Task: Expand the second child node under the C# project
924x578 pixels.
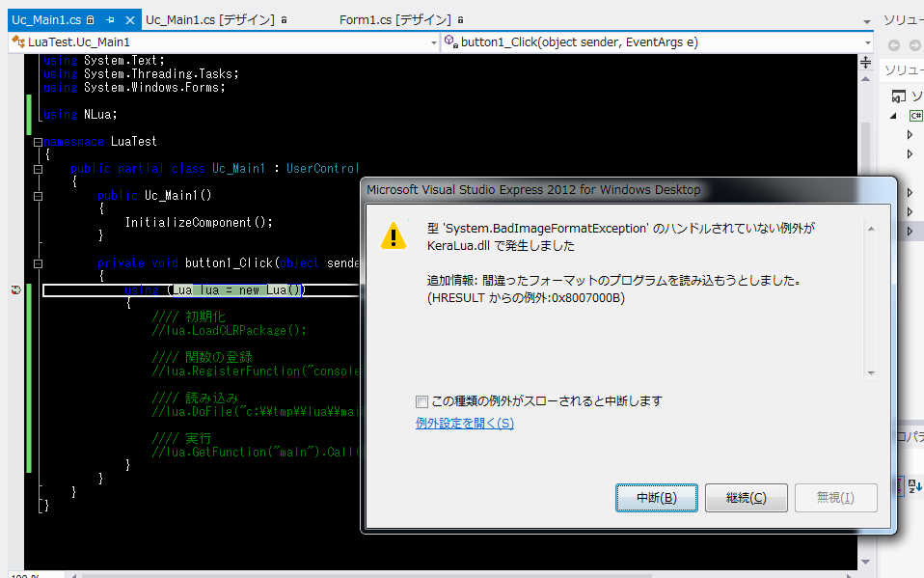Action: tap(910, 154)
